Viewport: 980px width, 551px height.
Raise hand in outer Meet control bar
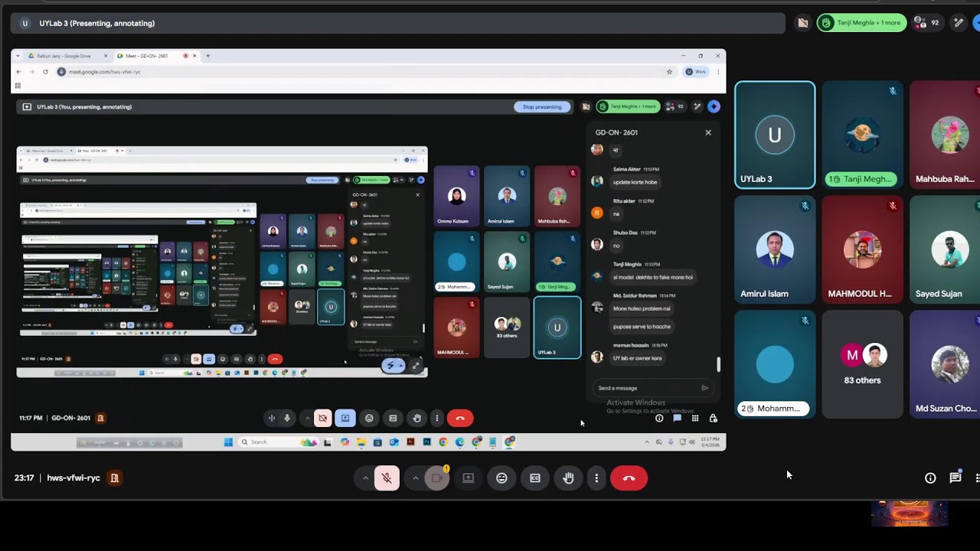(568, 478)
